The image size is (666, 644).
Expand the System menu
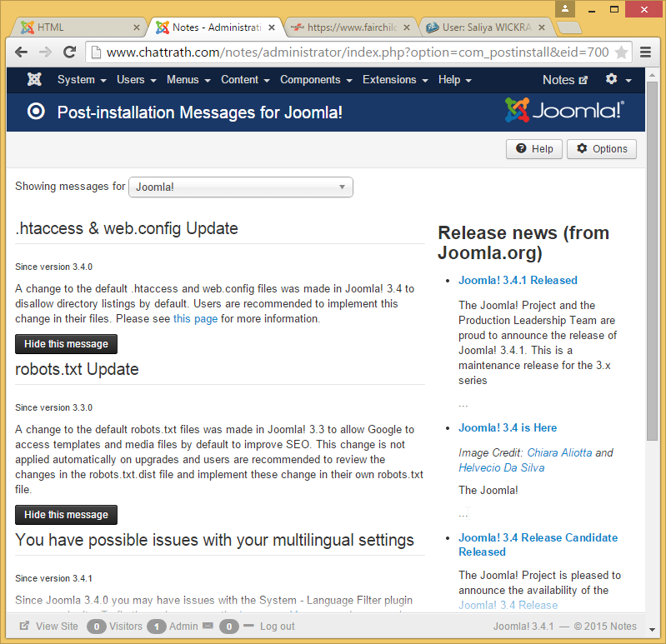pyautogui.click(x=81, y=80)
